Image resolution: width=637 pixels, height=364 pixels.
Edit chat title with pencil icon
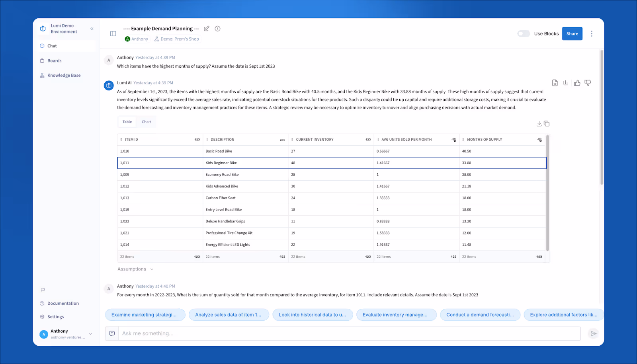207,29
